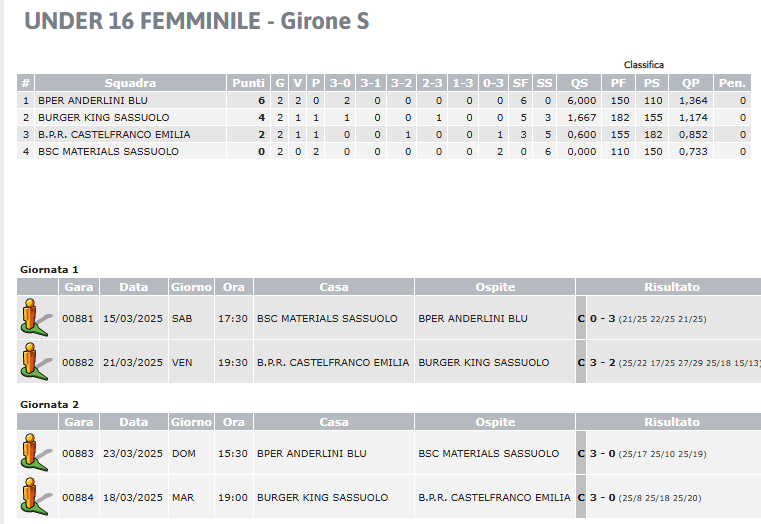Click the Casa header under Giornata 2
Screen dimensions: 761x524
point(334,422)
